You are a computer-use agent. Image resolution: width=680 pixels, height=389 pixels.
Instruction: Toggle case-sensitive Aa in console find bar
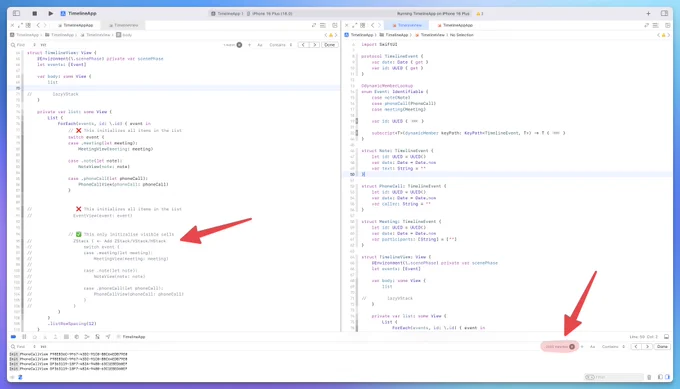[592, 347]
